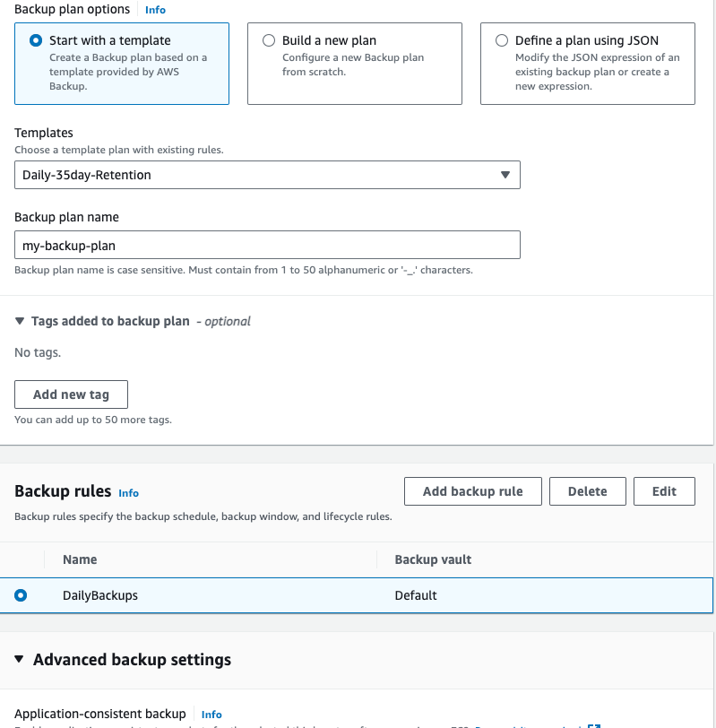Sort by the Name column header
The width and height of the screenshot is (716, 728).
click(79, 559)
